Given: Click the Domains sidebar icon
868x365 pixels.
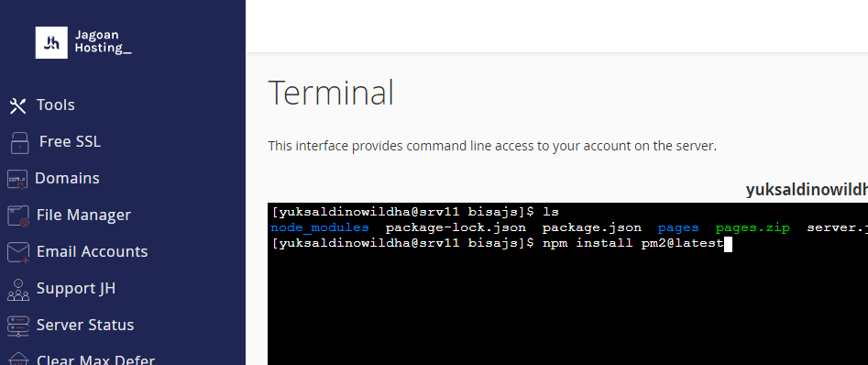Looking at the screenshot, I should point(16,179).
